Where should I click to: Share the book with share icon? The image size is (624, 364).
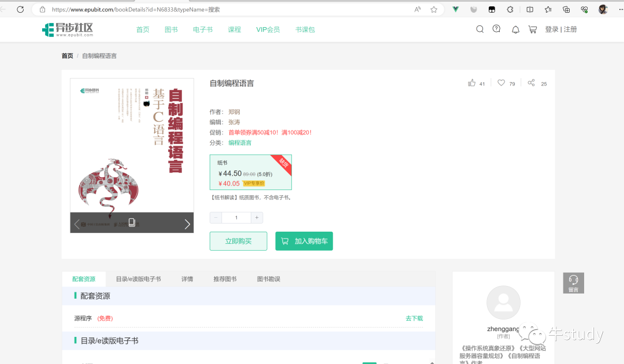point(532,83)
